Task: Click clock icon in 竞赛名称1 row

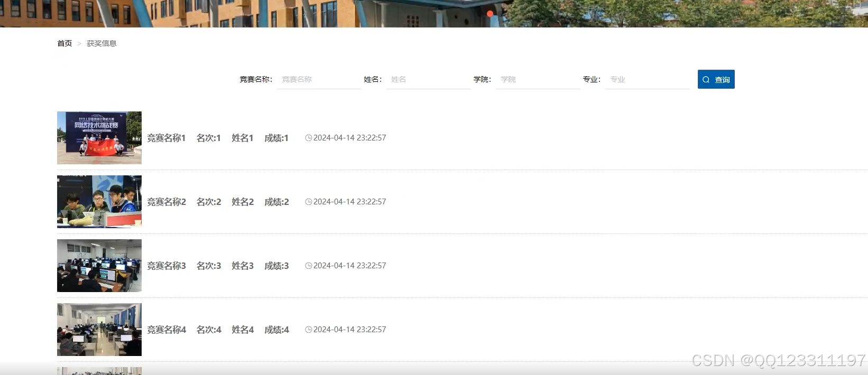Action: click(x=309, y=138)
